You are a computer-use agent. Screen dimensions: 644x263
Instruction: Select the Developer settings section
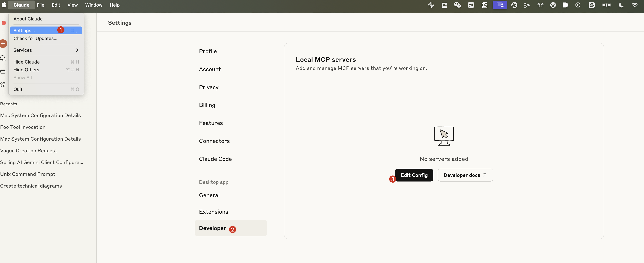pyautogui.click(x=231, y=228)
